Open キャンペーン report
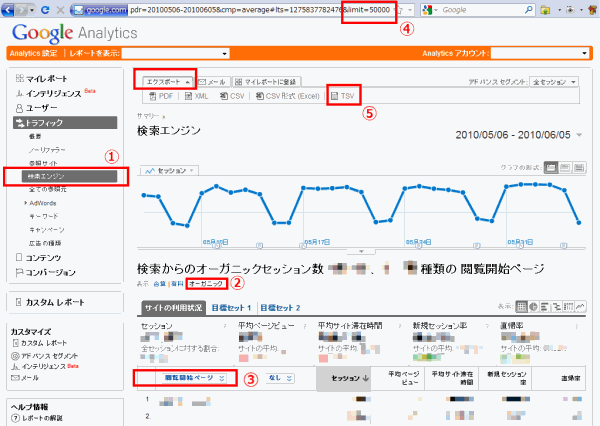The image size is (600, 426). click(47, 230)
